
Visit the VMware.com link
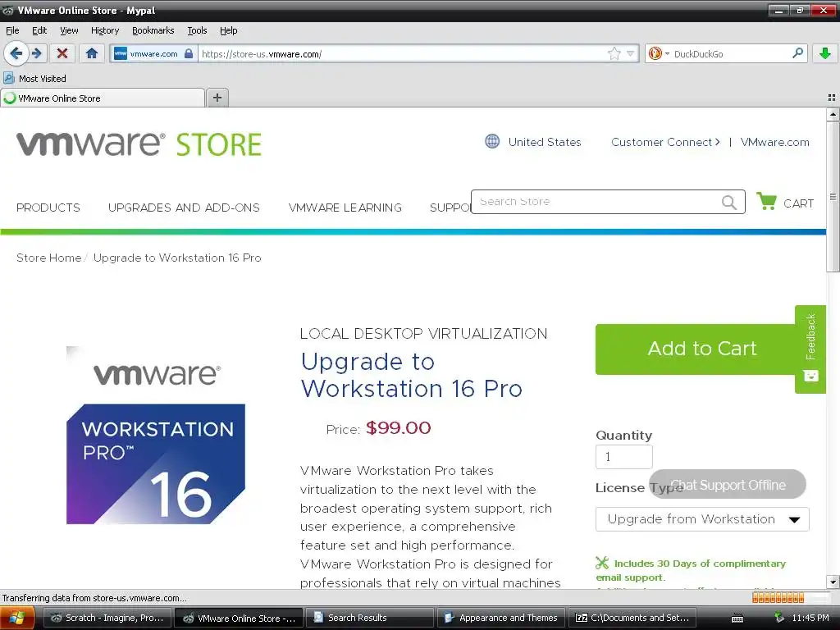[x=774, y=142]
